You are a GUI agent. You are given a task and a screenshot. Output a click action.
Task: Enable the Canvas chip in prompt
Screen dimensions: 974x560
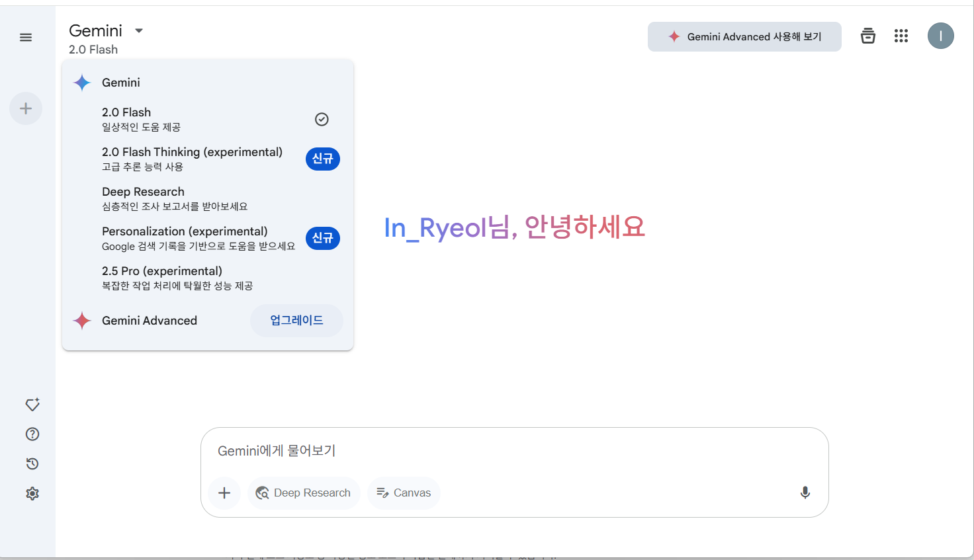pos(404,493)
